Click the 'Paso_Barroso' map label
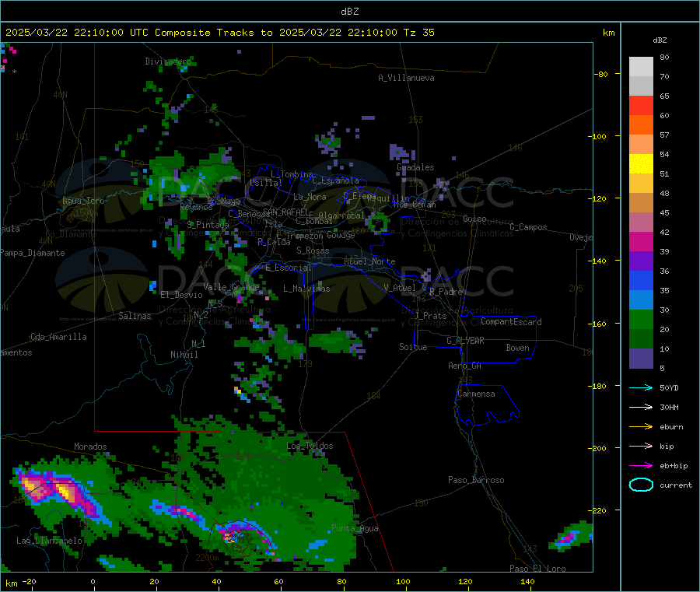 [476, 480]
